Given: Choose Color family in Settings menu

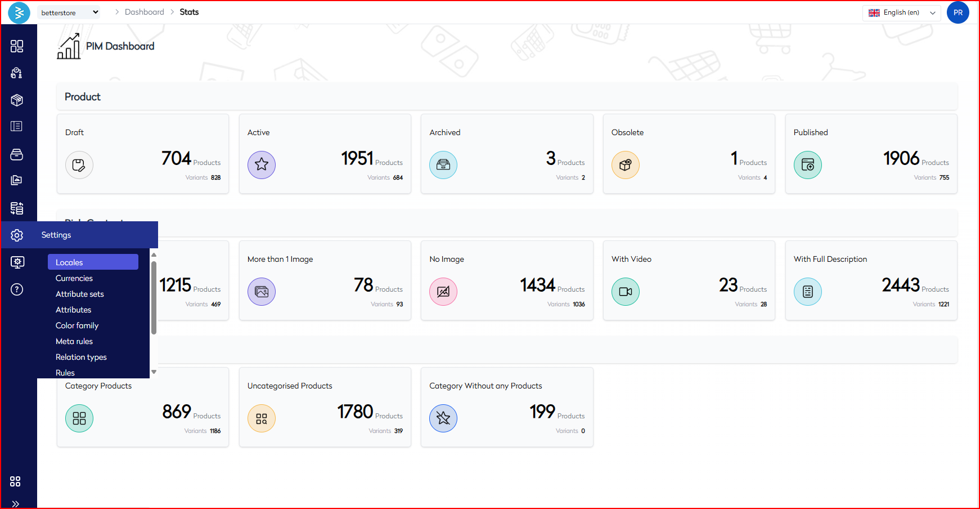Looking at the screenshot, I should tap(77, 325).
